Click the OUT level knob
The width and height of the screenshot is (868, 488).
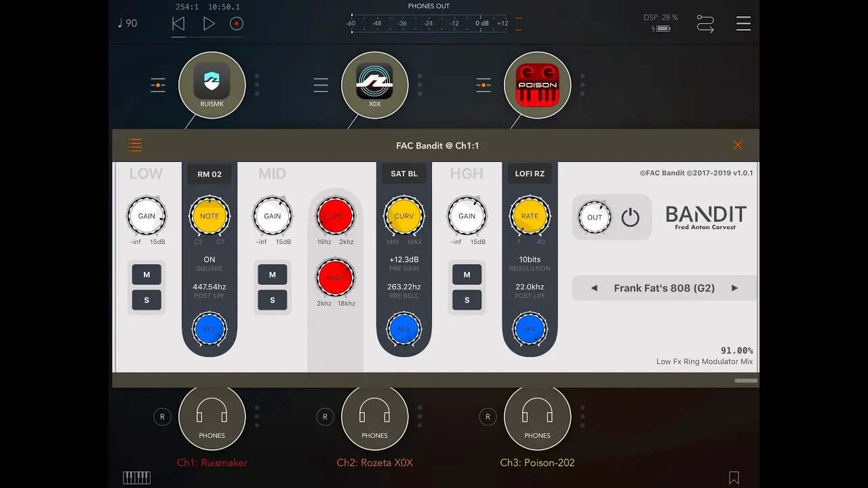pos(595,218)
